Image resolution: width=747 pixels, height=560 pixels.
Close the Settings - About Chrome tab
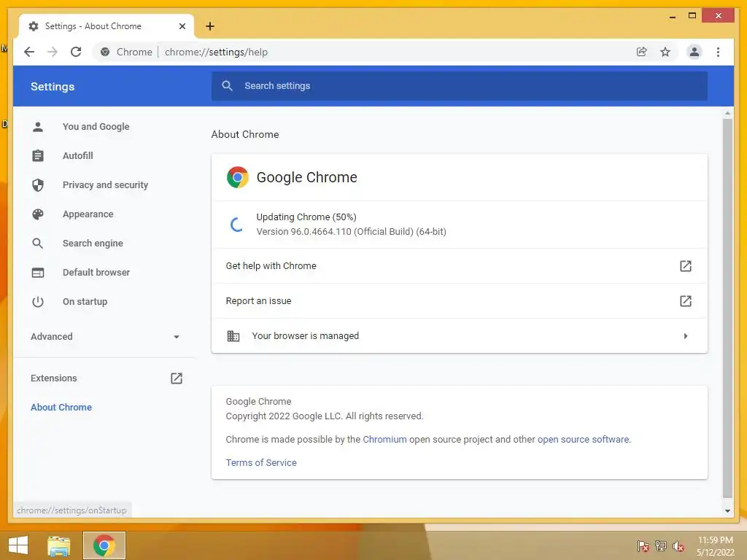[182, 26]
